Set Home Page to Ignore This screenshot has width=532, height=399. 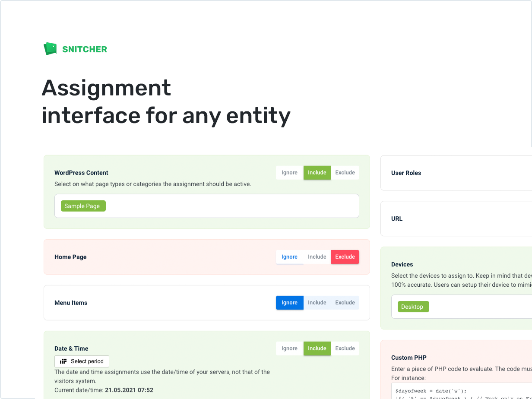coord(289,257)
